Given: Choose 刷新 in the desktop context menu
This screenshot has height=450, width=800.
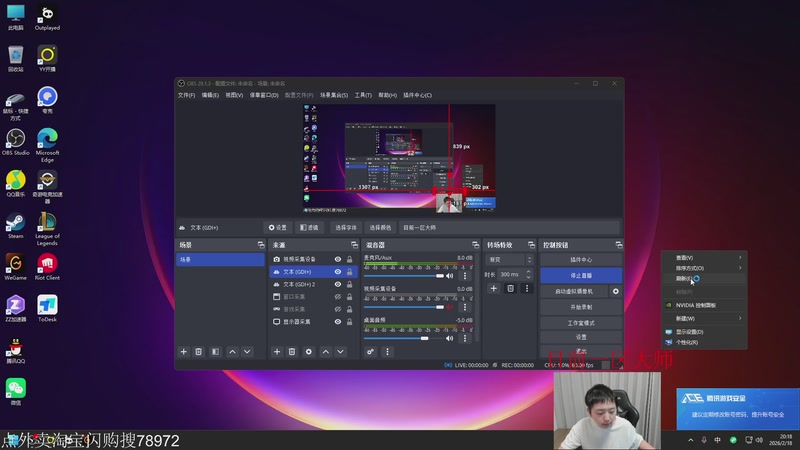Looking at the screenshot, I should pyautogui.click(x=705, y=279).
